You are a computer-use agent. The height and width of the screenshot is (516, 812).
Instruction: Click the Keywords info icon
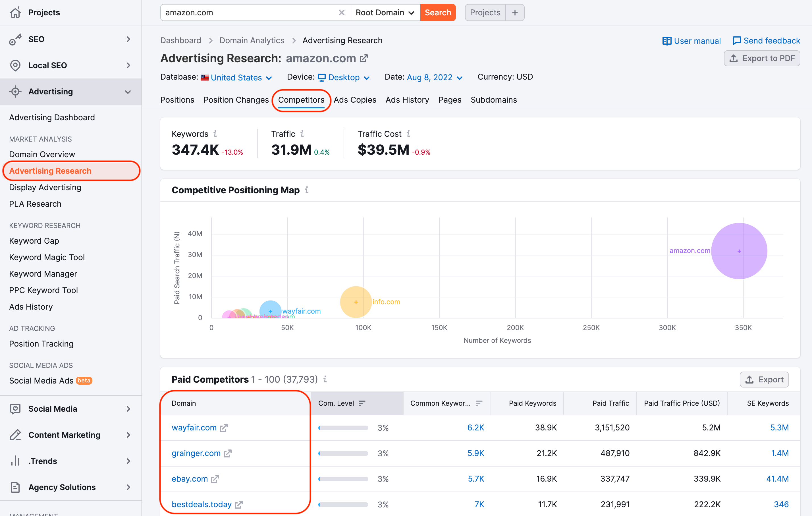[215, 134]
